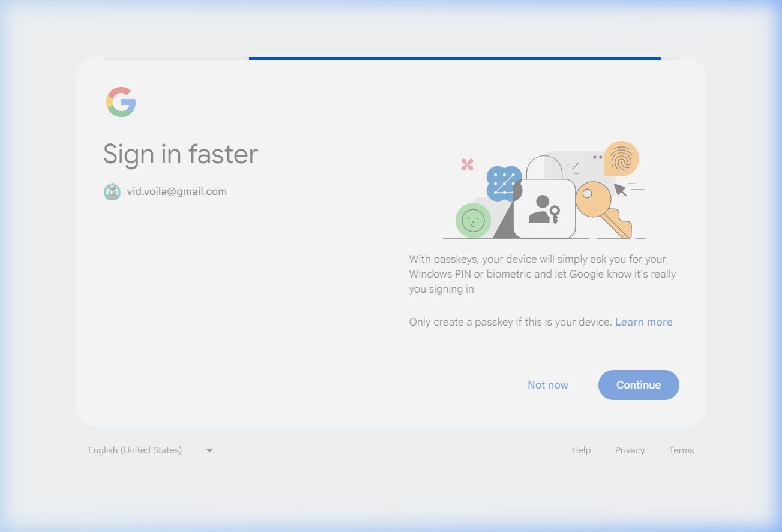The width and height of the screenshot is (782, 532).
Task: Open the Learn more link about passkeys
Action: pos(643,322)
